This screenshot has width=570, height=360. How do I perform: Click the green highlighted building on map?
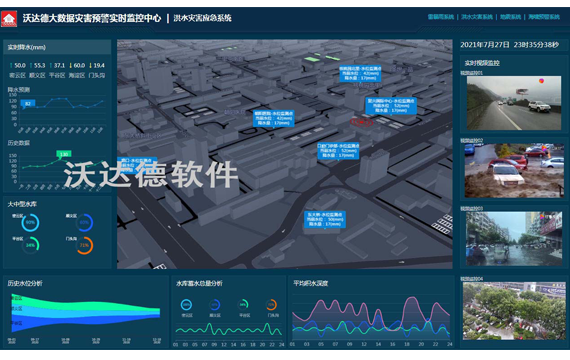click(x=311, y=59)
